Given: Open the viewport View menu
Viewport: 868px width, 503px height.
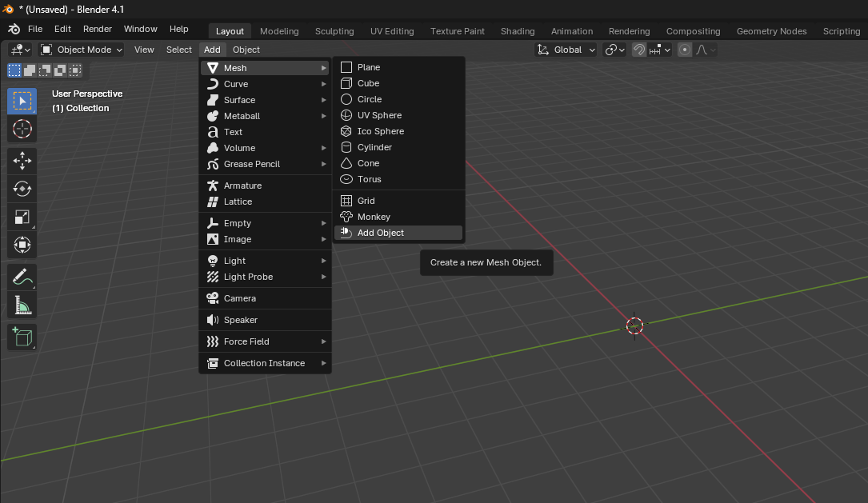Looking at the screenshot, I should pyautogui.click(x=144, y=50).
